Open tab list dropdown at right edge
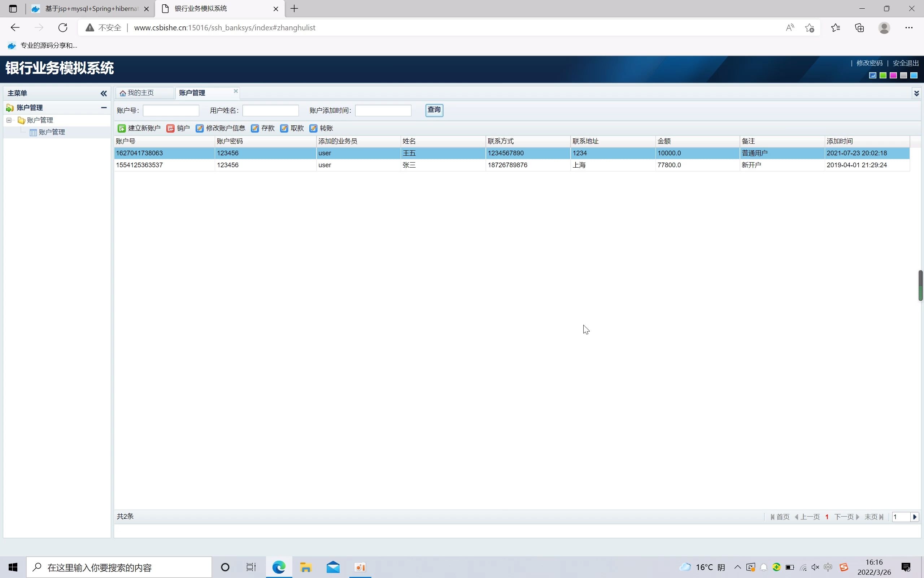This screenshot has height=578, width=924. coord(916,93)
